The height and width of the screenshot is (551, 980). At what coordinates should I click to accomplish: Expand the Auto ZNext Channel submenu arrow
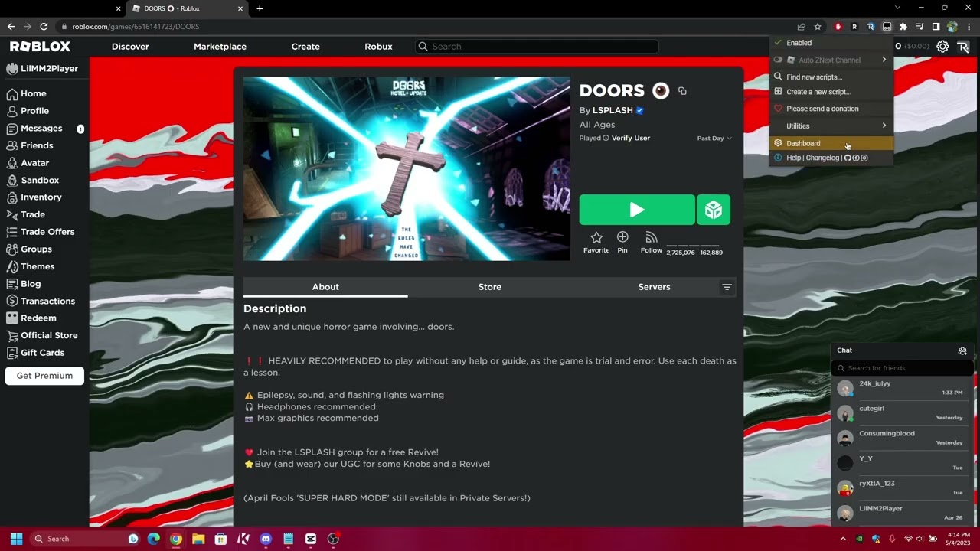[x=884, y=60]
